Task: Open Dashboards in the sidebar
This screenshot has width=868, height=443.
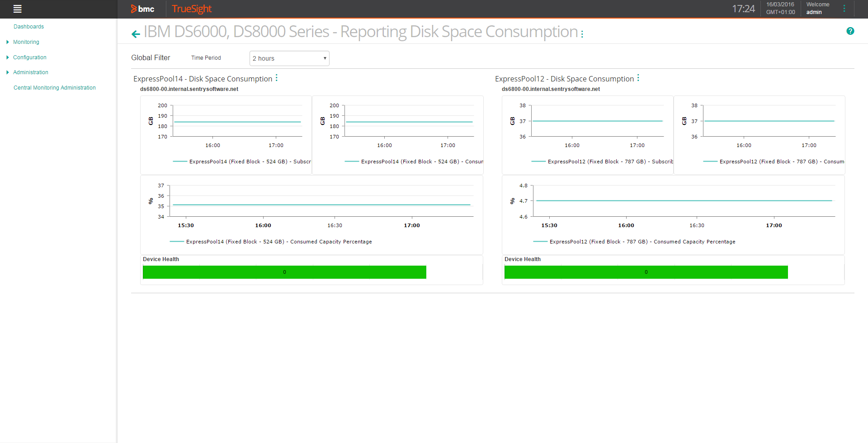Action: coord(28,27)
